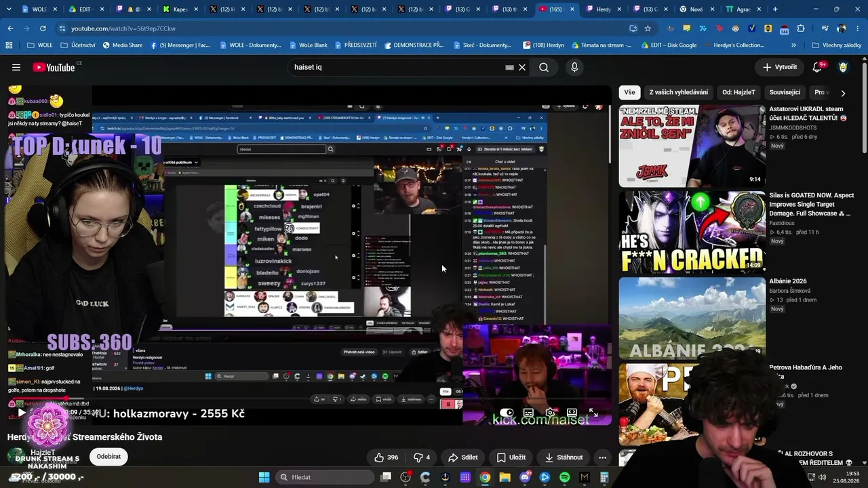This screenshot has height=488, width=868.
Task: Open the Chrome profile avatar
Action: (x=842, y=28)
